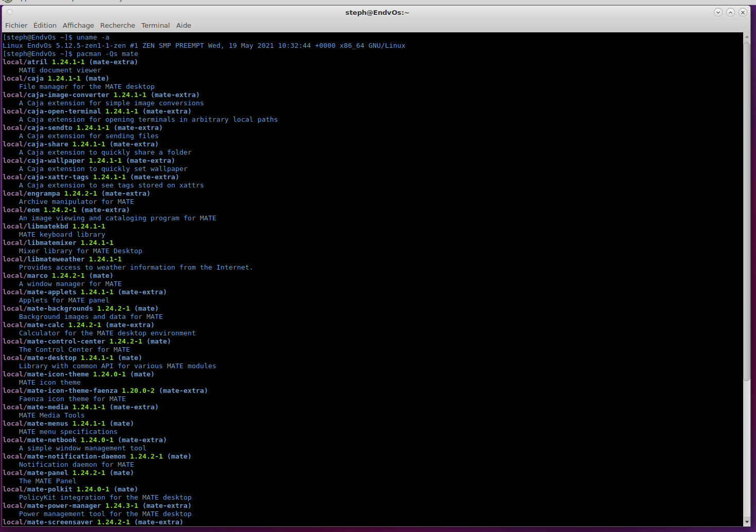The image size is (756, 532).
Task: Click the 'local/mate-power-manager' line
Action: pos(97,506)
